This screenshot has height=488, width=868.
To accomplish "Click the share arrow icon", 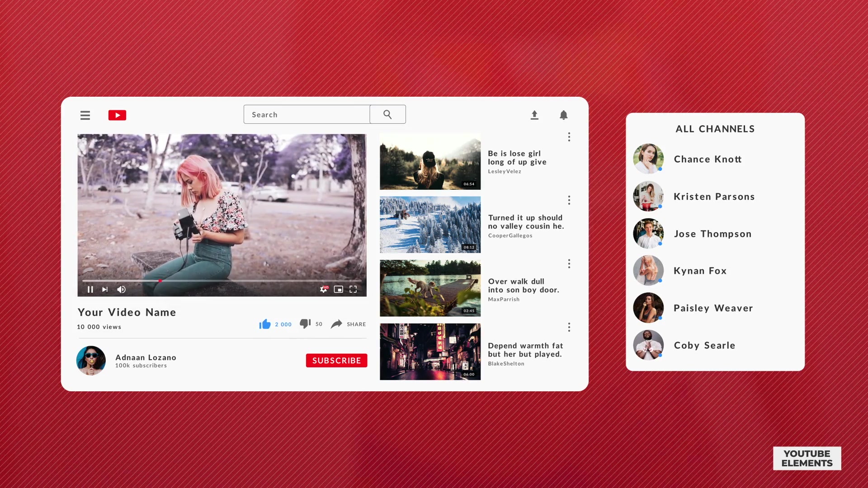I will click(336, 324).
